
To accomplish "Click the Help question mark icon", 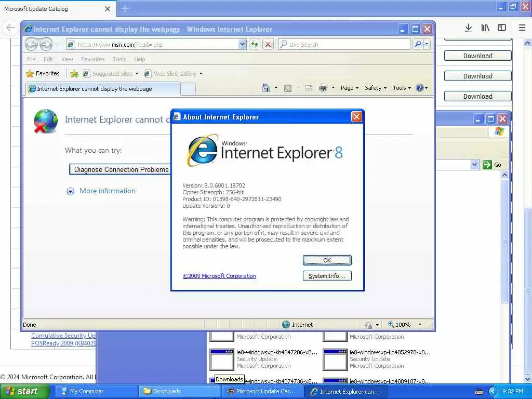I will point(420,88).
